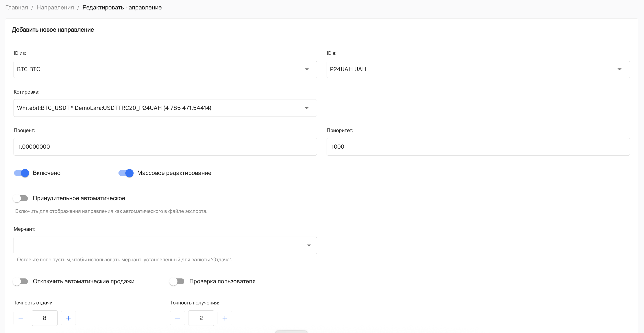Click plus icon for Точность отдачи

click(x=68, y=318)
